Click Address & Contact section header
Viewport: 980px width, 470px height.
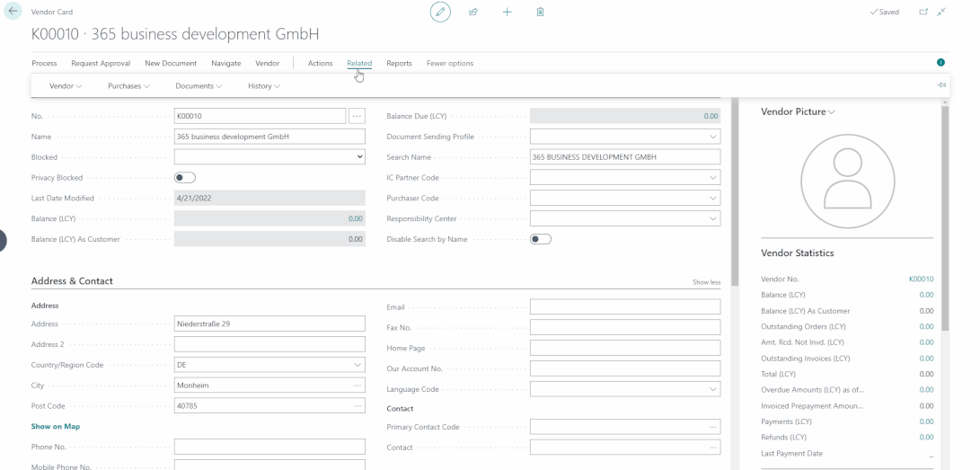(72, 281)
